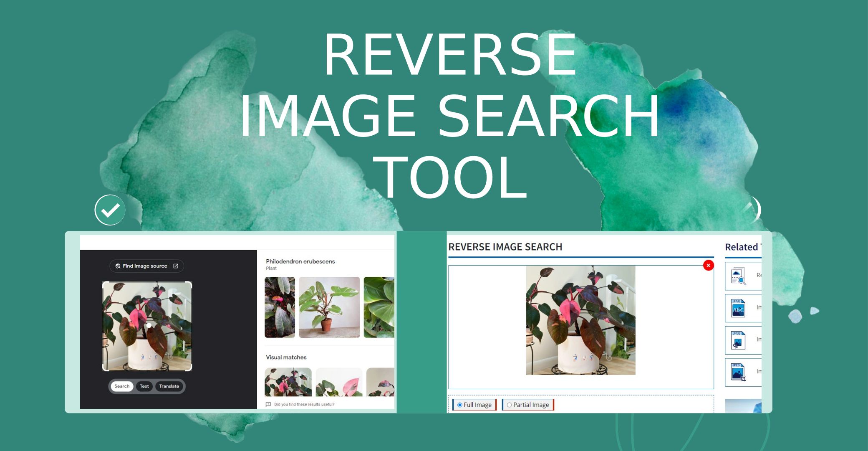This screenshot has width=868, height=451.
Task: Click the white dot on the cropped plant image
Action: tap(149, 325)
